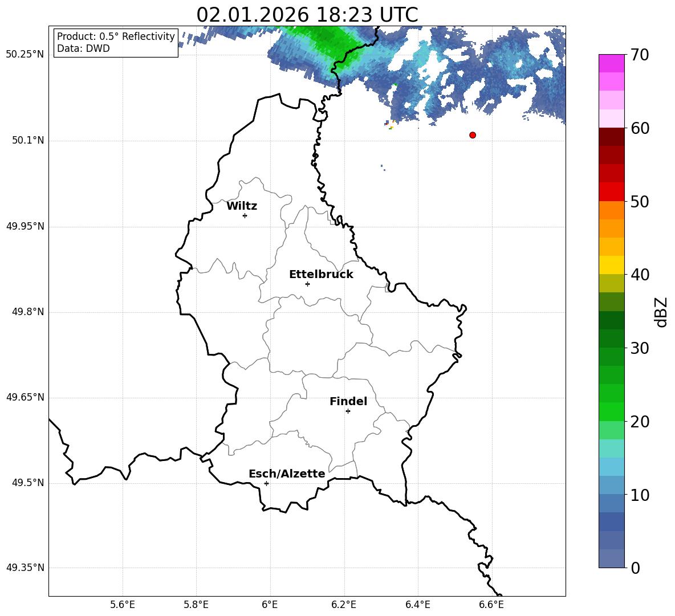675x616 pixels.
Task: Click the light blue 12–14 dBZ colorbar segment
Action: tap(611, 467)
